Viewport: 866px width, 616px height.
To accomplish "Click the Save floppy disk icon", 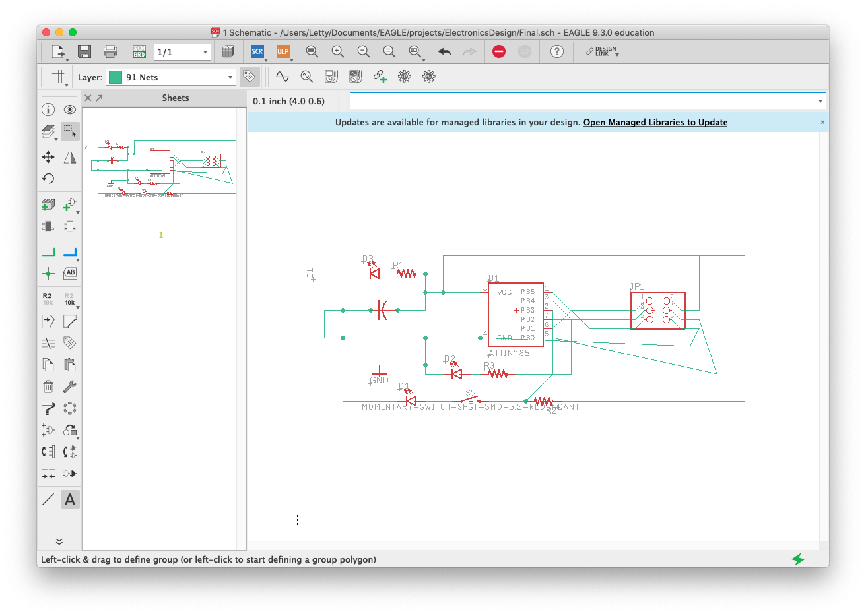I will click(84, 51).
